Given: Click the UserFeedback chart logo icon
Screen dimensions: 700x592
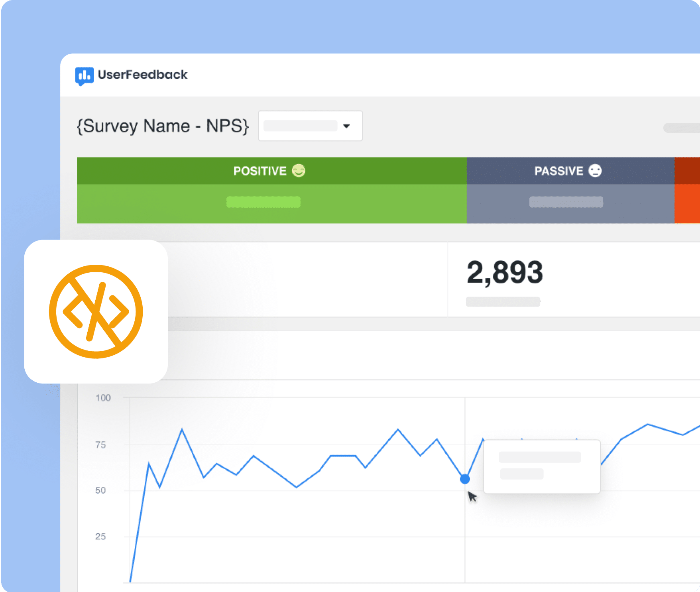Looking at the screenshot, I should click(x=84, y=76).
